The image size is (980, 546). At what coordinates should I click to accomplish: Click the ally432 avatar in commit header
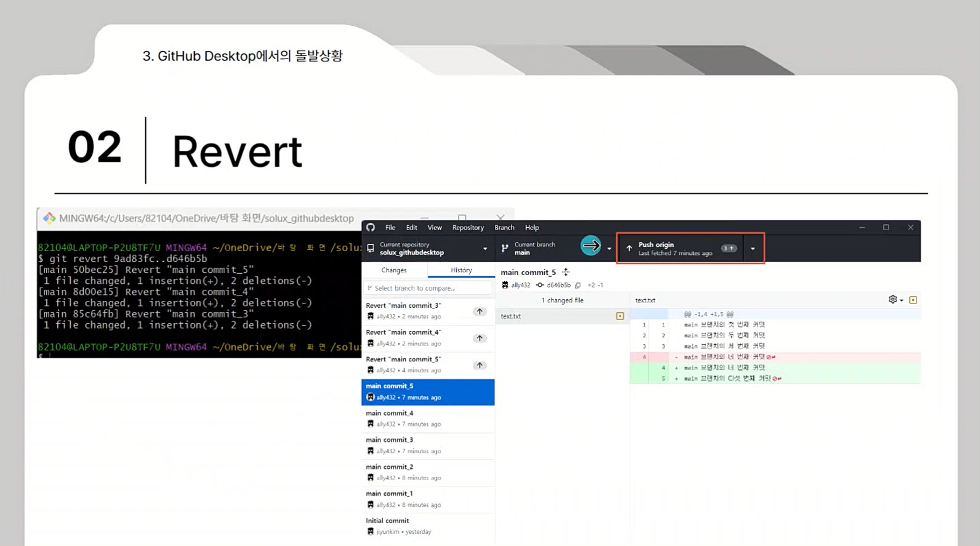point(505,285)
